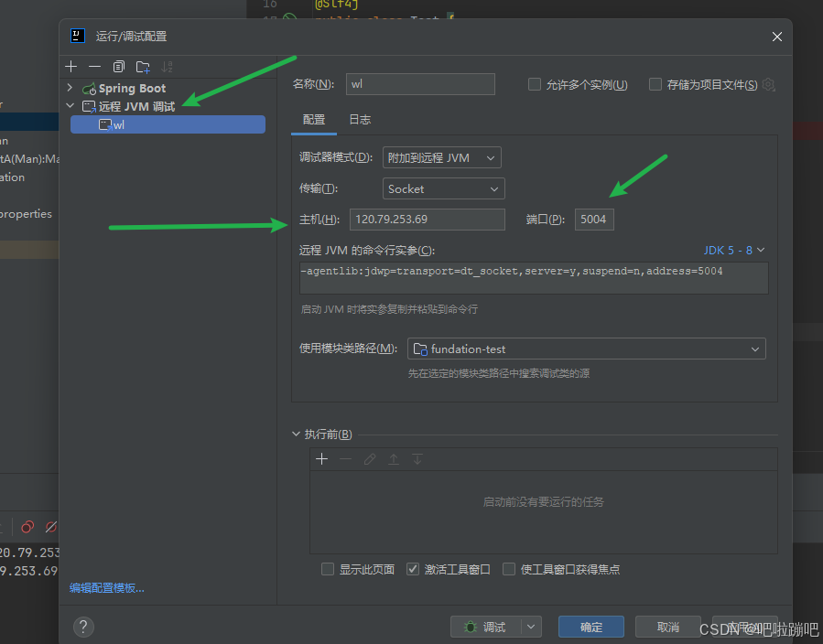Add a before-launch task
Image resolution: width=823 pixels, height=644 pixels.
point(321,459)
